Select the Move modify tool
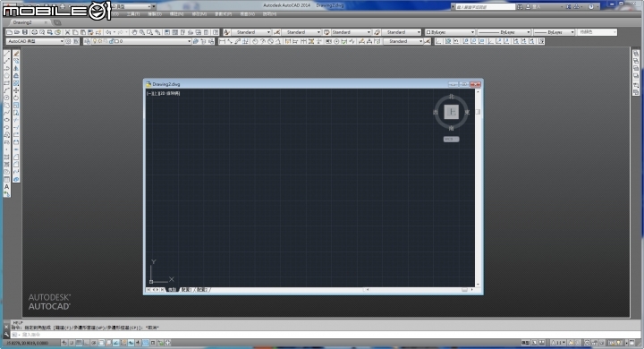 coord(16,90)
